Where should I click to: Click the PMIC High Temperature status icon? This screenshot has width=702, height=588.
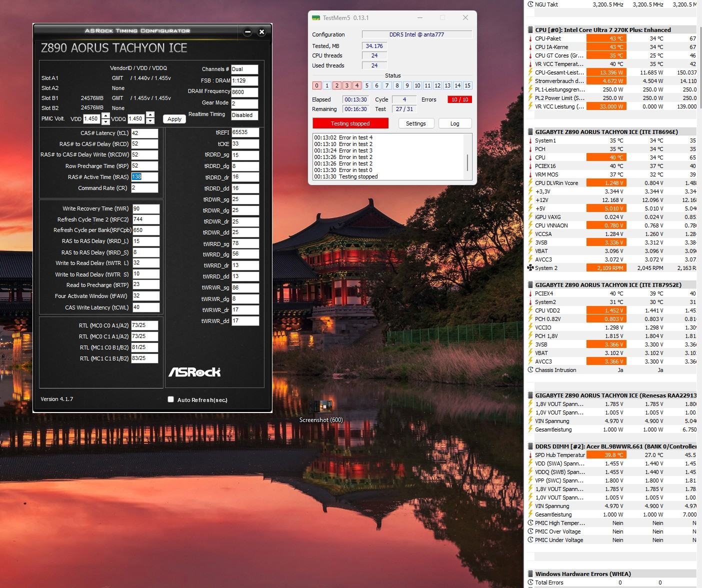point(530,523)
